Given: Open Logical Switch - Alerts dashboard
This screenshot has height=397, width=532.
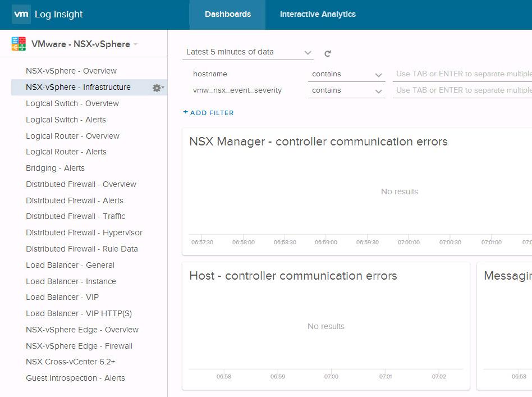Looking at the screenshot, I should [66, 120].
